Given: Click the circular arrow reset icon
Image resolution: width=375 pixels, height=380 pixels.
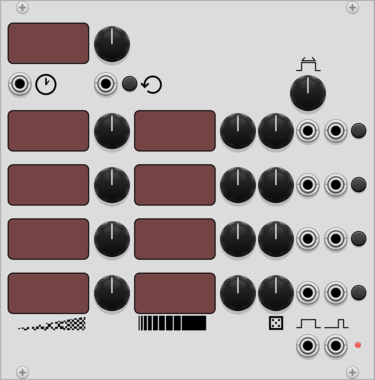Looking at the screenshot, I should tap(152, 85).
